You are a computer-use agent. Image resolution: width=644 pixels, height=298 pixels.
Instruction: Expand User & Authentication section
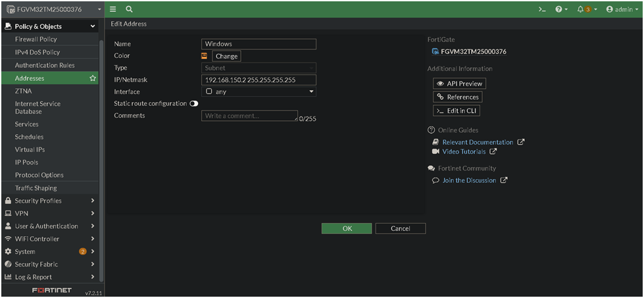pos(49,226)
